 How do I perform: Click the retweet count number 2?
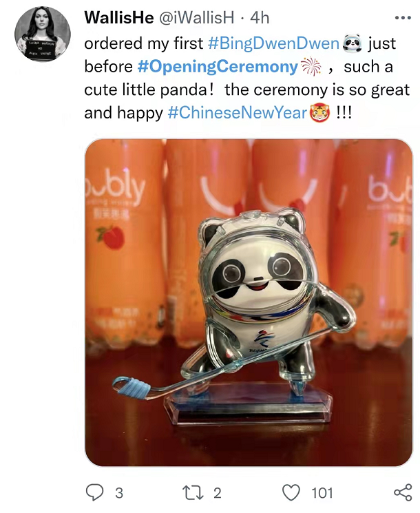pyautogui.click(x=218, y=493)
